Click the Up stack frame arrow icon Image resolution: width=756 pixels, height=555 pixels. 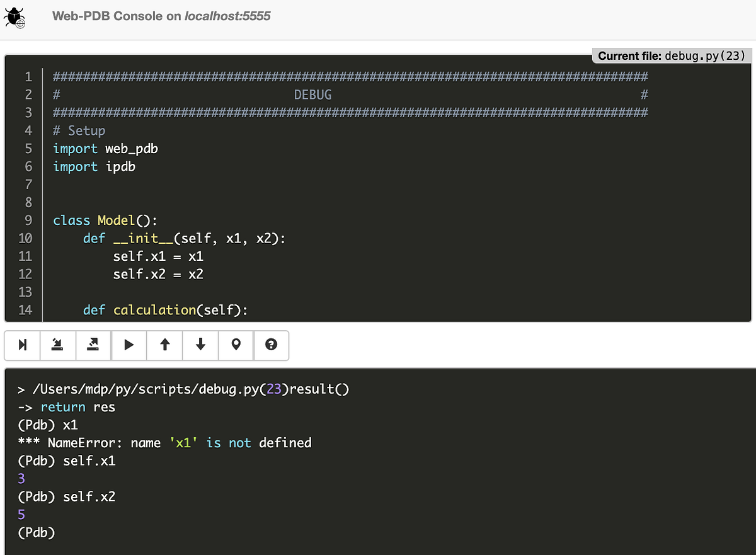pos(164,345)
